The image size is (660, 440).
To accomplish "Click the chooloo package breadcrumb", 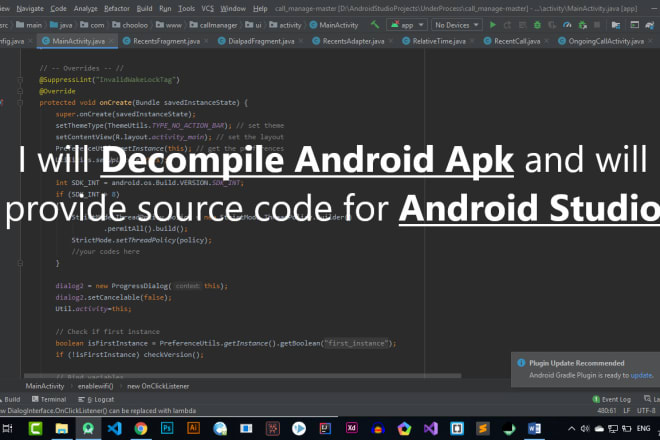I will pyautogui.click(x=130, y=25).
